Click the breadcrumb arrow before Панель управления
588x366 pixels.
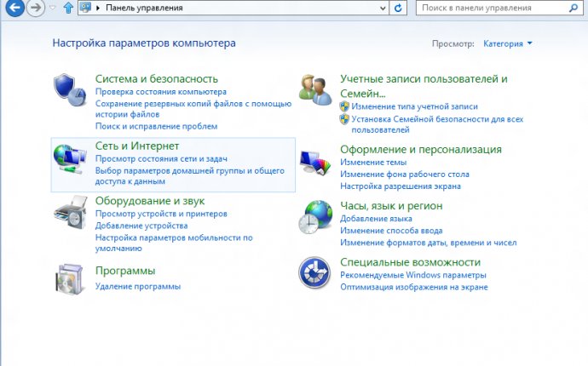(x=98, y=8)
